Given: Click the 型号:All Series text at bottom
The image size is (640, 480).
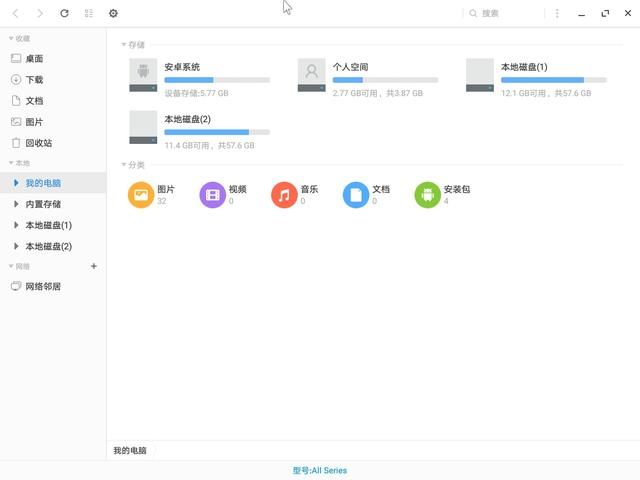Looking at the screenshot, I should click(x=320, y=470).
